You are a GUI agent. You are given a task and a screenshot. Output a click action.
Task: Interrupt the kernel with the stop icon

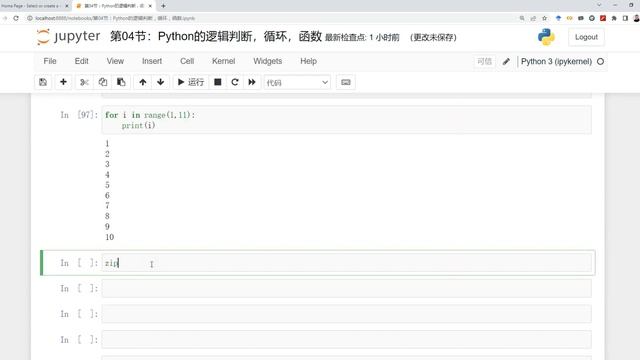(218, 82)
